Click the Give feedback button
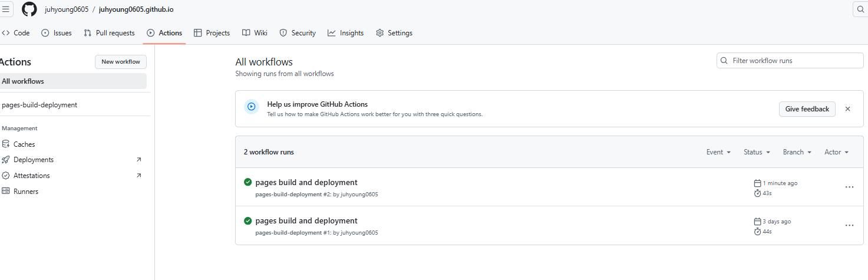Image resolution: width=868 pixels, height=280 pixels. point(807,109)
